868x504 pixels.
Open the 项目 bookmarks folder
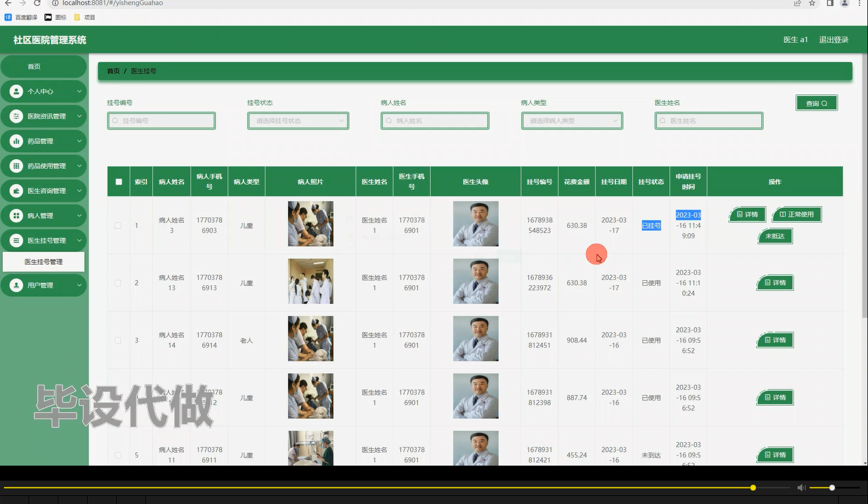point(85,17)
